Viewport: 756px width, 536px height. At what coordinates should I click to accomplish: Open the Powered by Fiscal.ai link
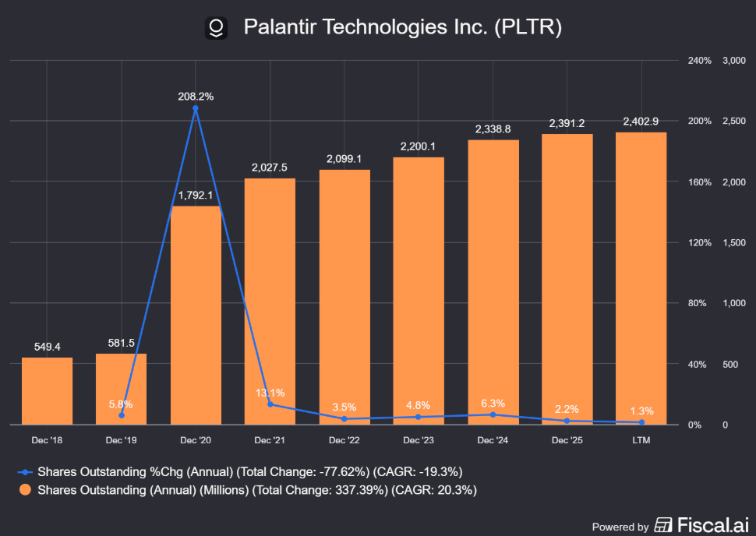[670, 525]
